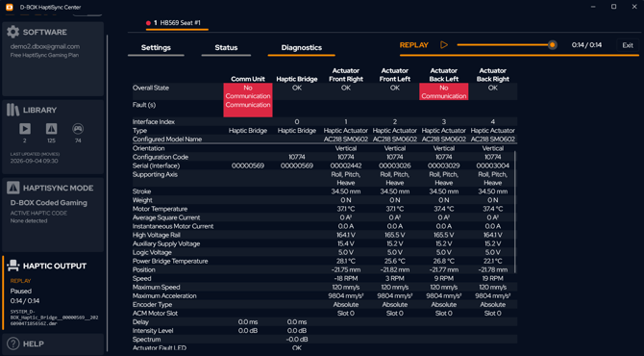
Task: Click serial value 00002442
Action: [x=346, y=165]
